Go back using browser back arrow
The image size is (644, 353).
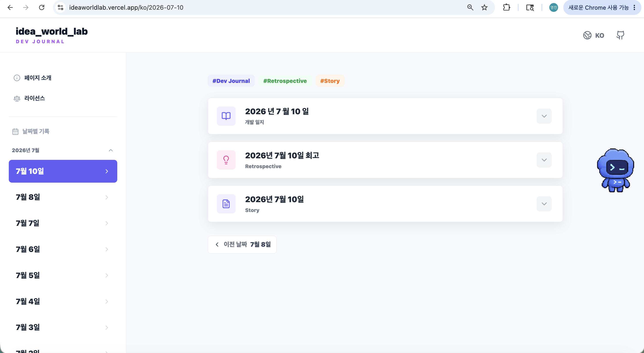click(x=10, y=7)
